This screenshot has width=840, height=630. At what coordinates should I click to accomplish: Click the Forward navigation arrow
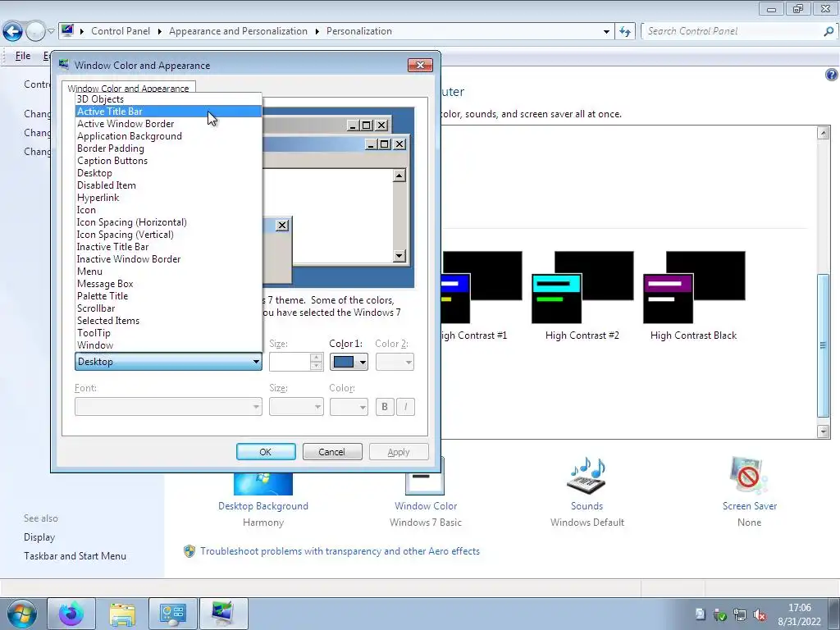35,32
